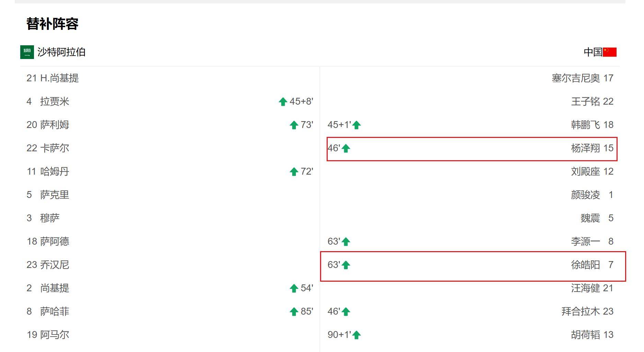Click the substitution arrow in 杨泽翔 row
644x352 pixels.
click(x=346, y=148)
